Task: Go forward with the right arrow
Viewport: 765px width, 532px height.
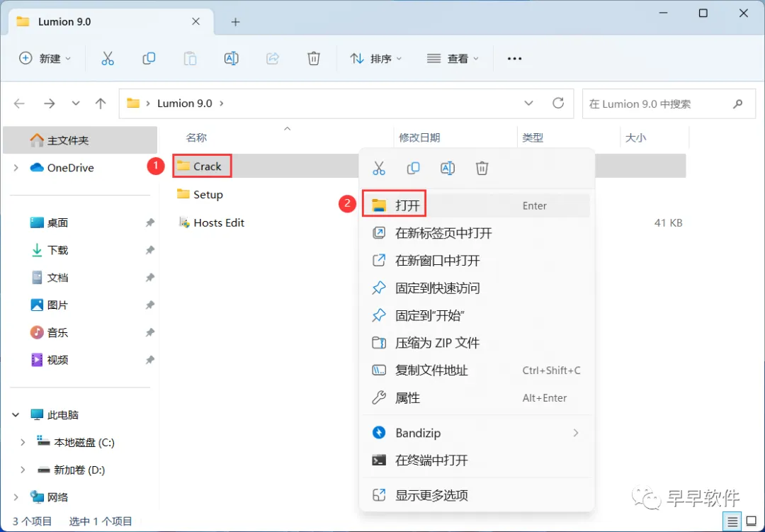Action: (50, 103)
